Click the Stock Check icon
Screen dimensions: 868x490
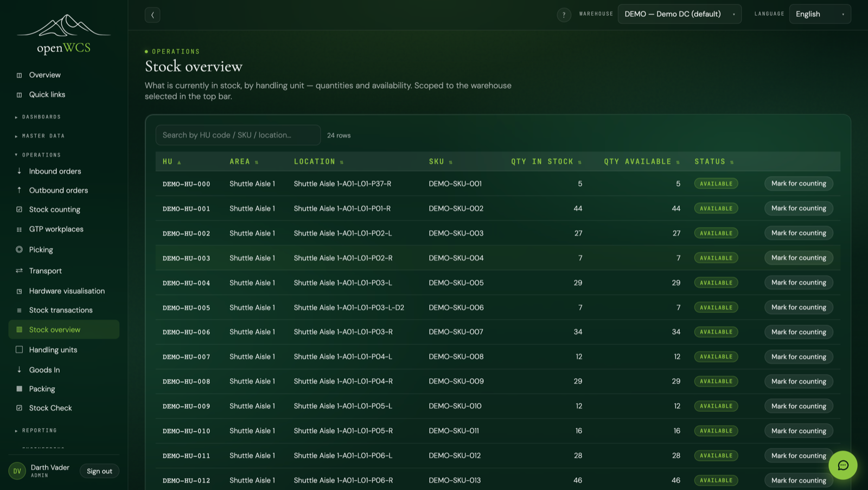point(20,408)
